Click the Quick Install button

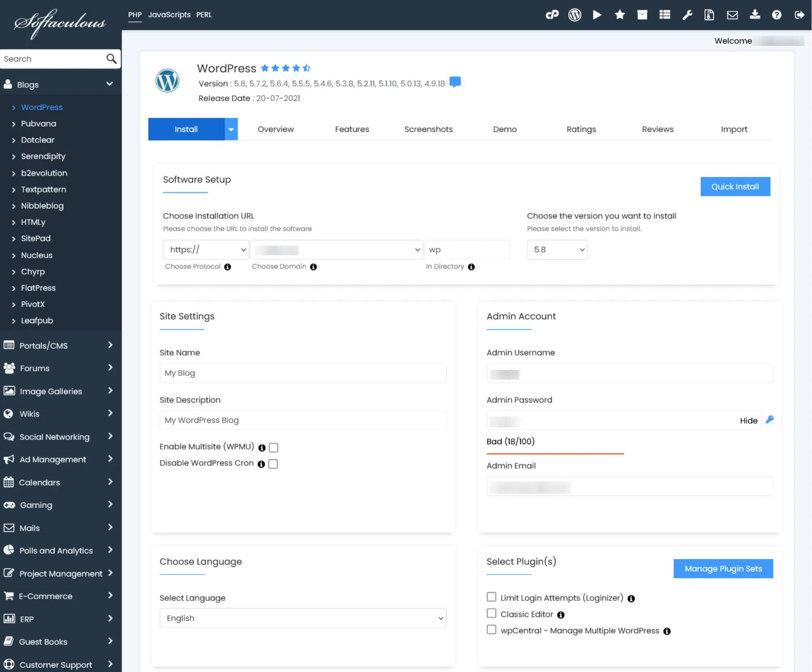pyautogui.click(x=734, y=186)
